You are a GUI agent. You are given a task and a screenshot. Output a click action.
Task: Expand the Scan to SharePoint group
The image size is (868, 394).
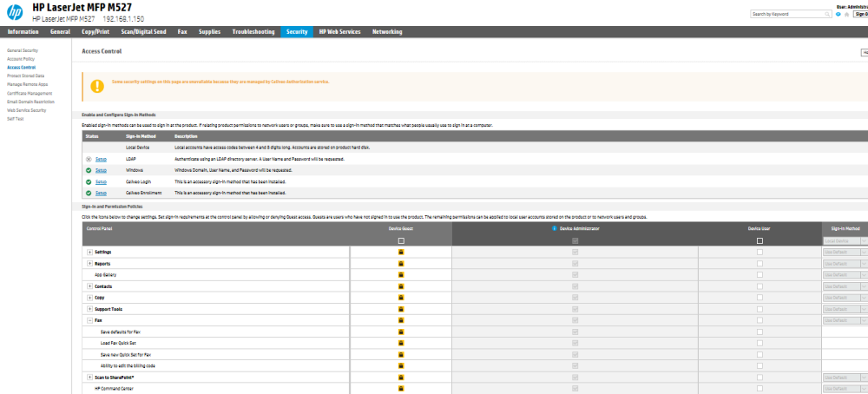[x=89, y=378]
